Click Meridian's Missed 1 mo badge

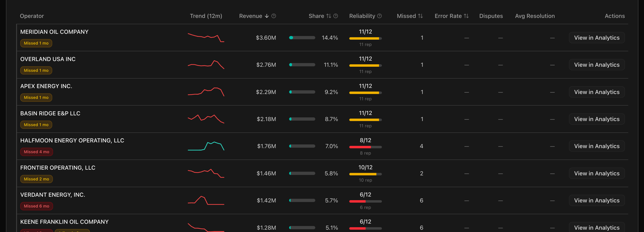click(36, 43)
